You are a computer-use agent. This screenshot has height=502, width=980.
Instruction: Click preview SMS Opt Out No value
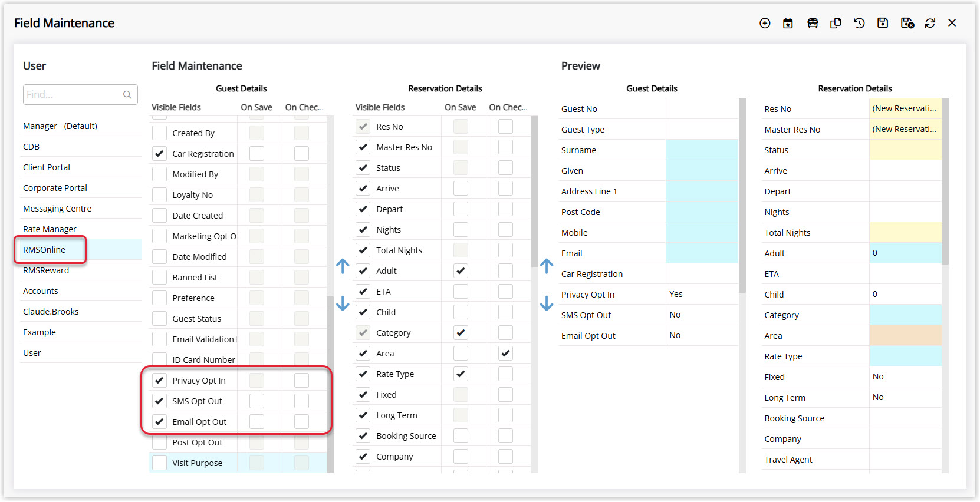pyautogui.click(x=702, y=315)
